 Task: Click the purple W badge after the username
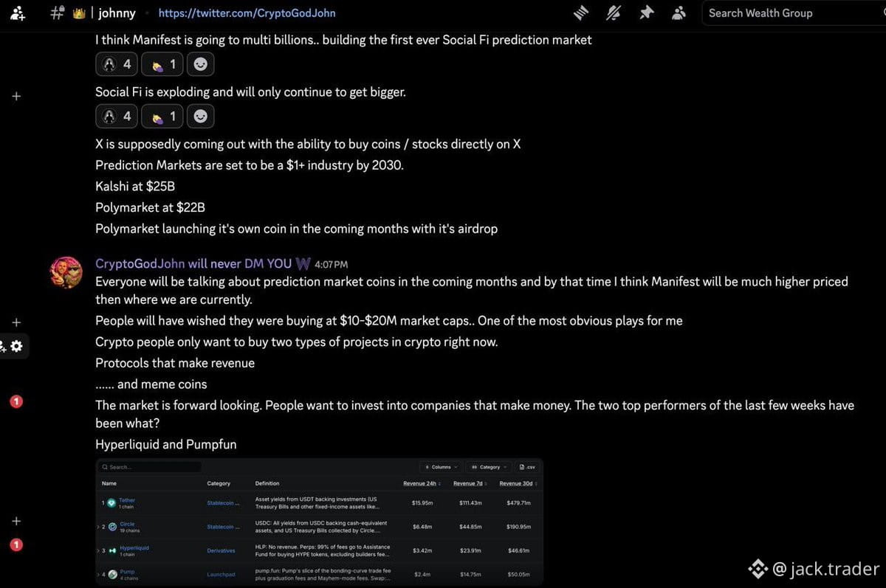click(x=303, y=263)
